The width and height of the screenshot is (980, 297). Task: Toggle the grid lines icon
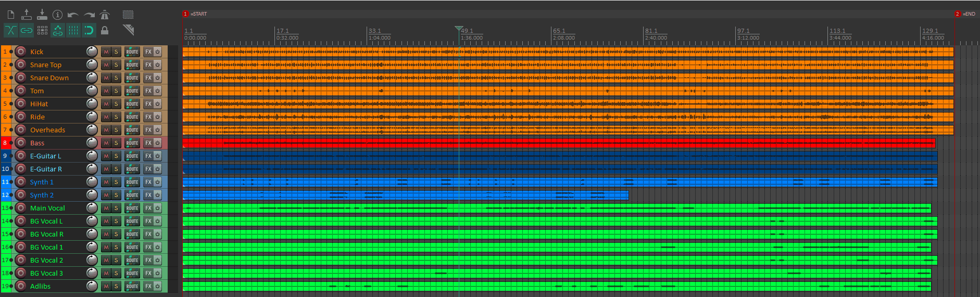(73, 30)
